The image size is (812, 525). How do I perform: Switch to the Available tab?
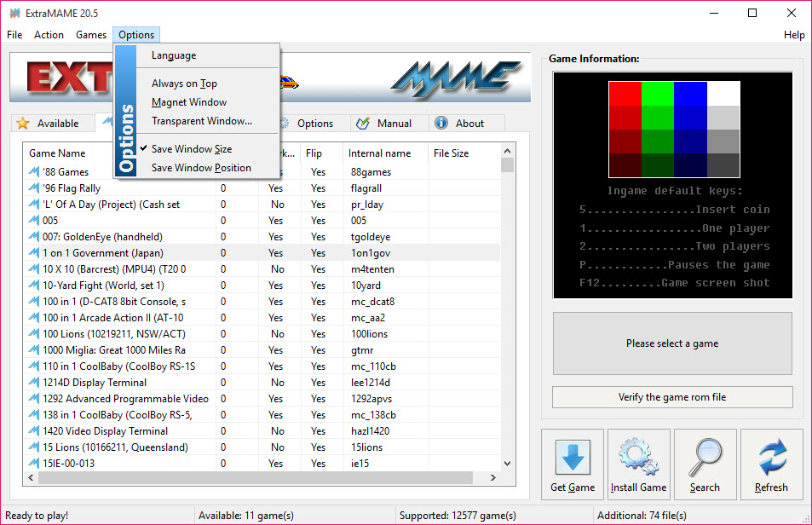click(x=52, y=124)
